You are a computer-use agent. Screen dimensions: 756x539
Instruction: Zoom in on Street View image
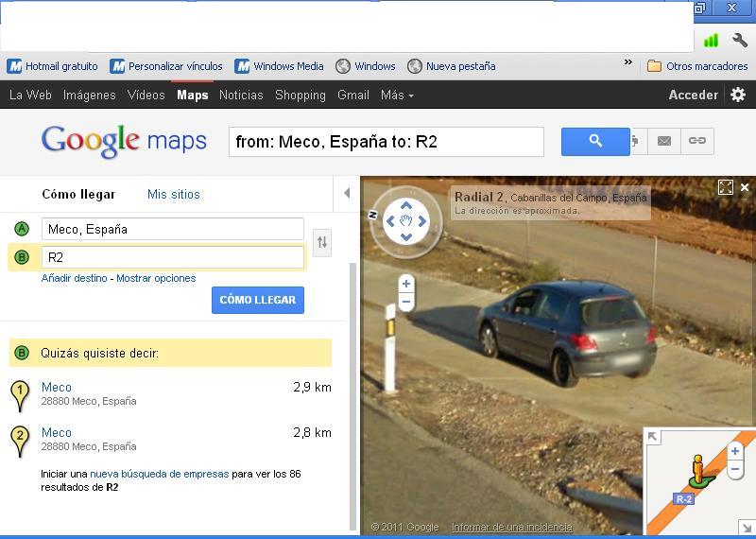coord(406,284)
